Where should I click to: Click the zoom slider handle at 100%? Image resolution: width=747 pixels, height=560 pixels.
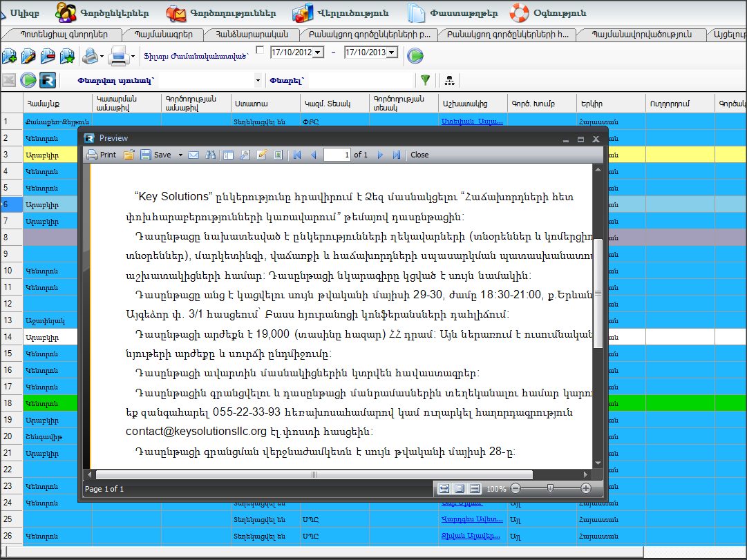(550, 488)
